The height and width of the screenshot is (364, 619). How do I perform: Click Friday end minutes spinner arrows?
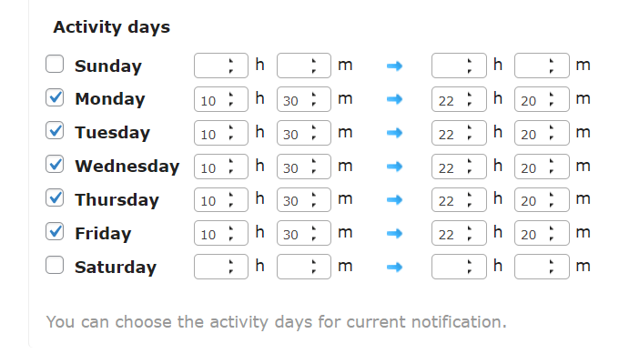[552, 233]
